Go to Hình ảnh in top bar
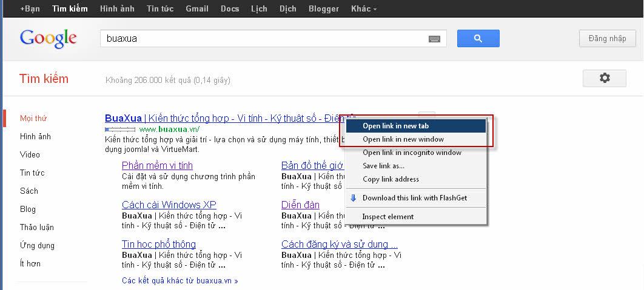Image resolution: width=644 pixels, height=290 pixels. pyautogui.click(x=117, y=8)
